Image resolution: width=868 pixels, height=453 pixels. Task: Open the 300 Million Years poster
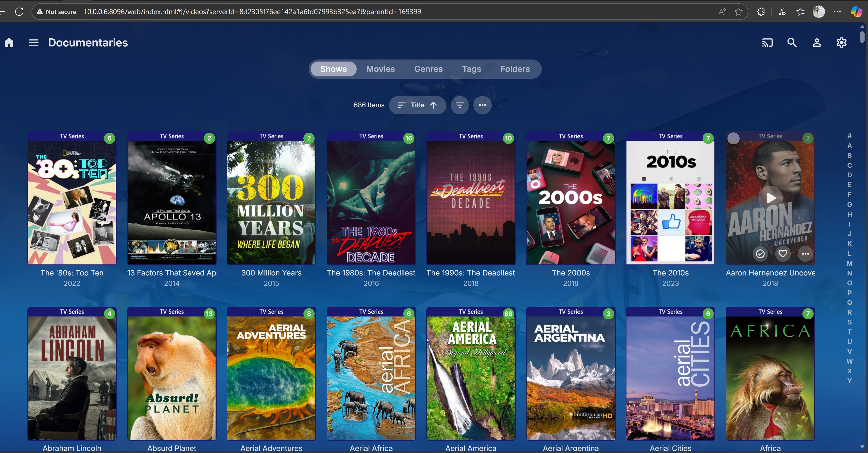[x=271, y=202]
